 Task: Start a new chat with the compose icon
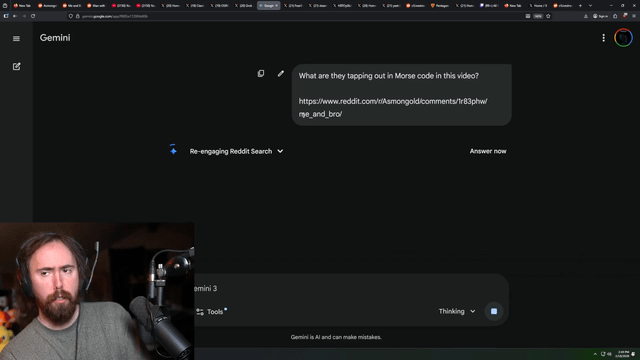pos(16,66)
